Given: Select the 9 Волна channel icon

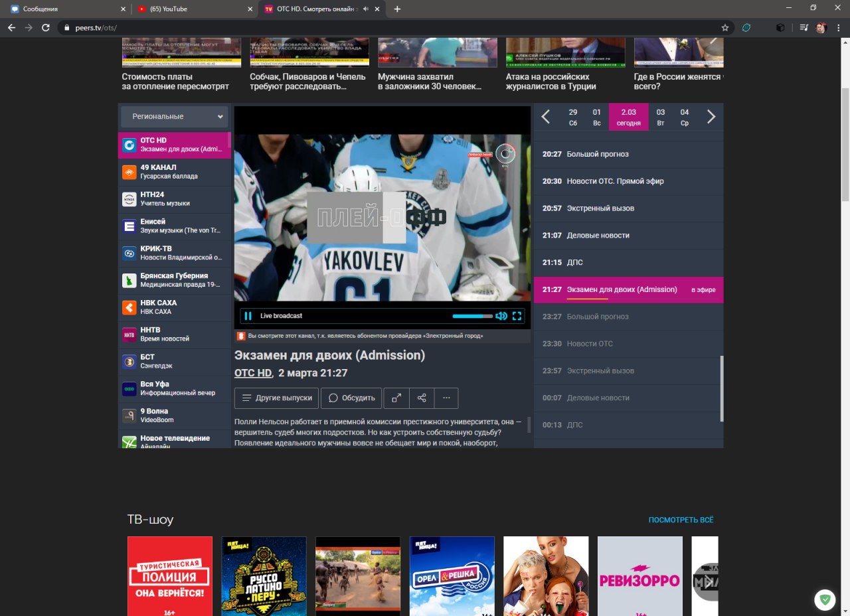Looking at the screenshot, I should 129,416.
